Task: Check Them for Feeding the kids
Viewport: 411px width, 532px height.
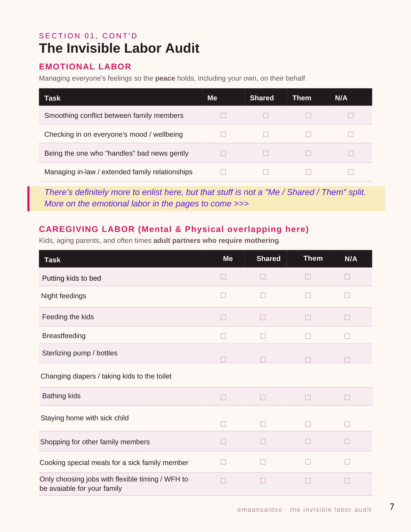Action: (308, 317)
